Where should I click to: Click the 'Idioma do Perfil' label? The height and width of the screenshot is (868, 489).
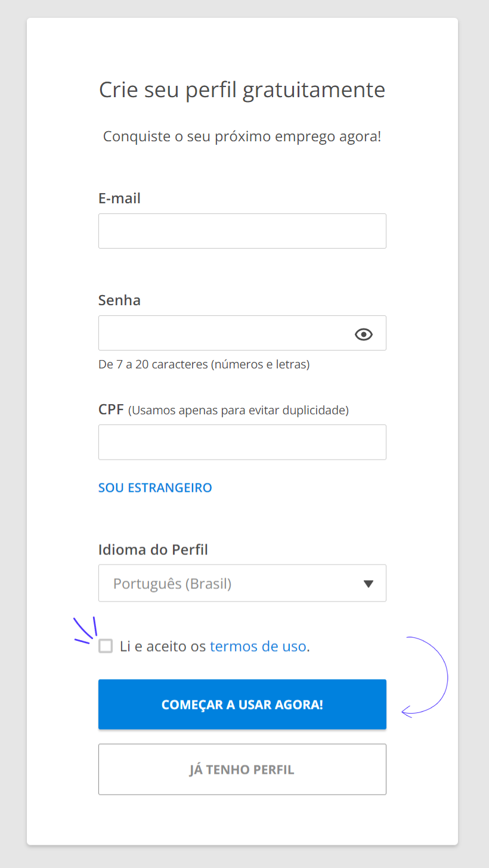pos(153,549)
